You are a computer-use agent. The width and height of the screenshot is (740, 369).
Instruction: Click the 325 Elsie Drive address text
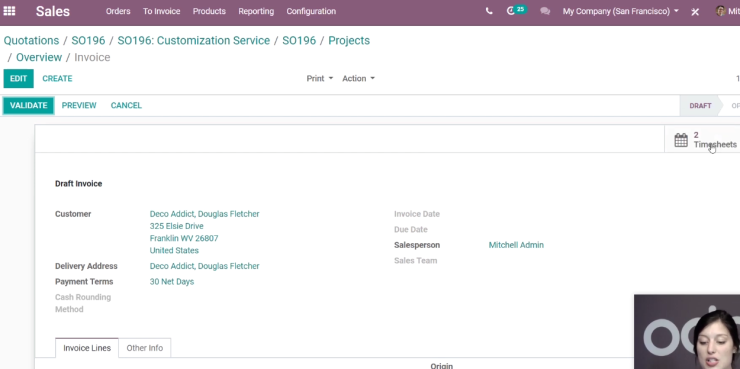tap(177, 226)
